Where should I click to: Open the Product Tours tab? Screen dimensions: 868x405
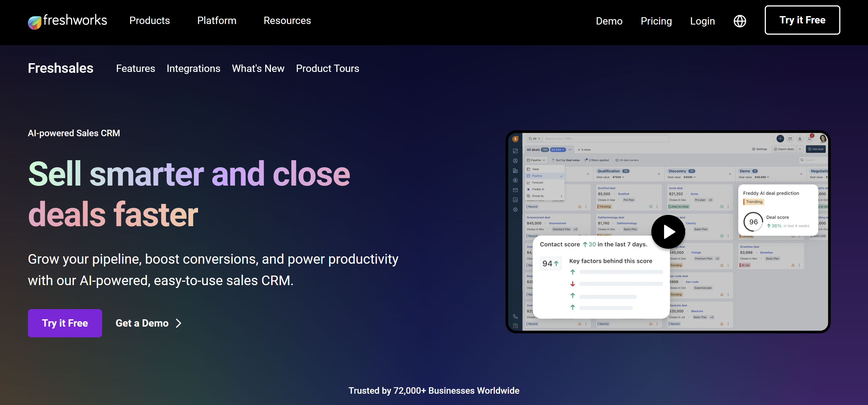pos(328,69)
